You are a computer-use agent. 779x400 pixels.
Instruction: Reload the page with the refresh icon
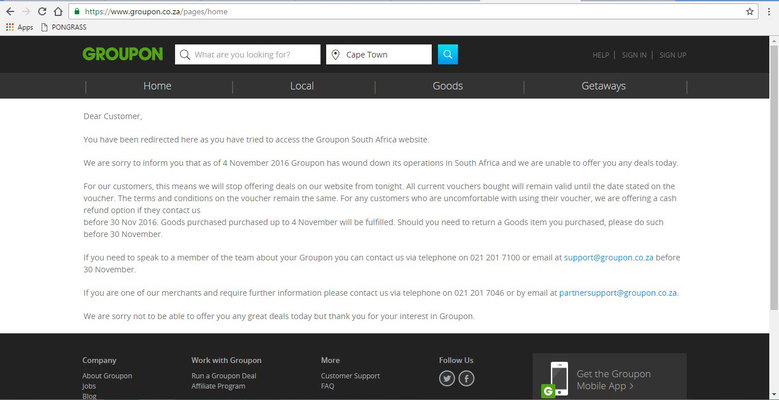click(41, 11)
